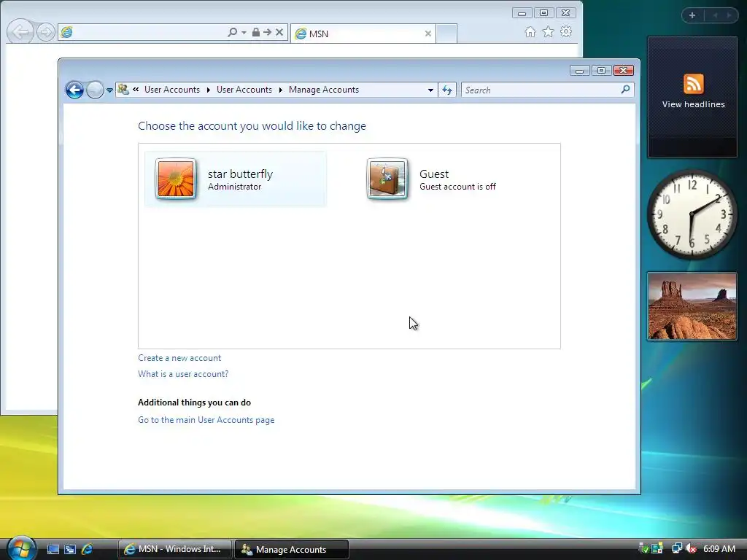This screenshot has height=560, width=747.
Task: Click the muted volume icon in tray
Action: (691, 548)
